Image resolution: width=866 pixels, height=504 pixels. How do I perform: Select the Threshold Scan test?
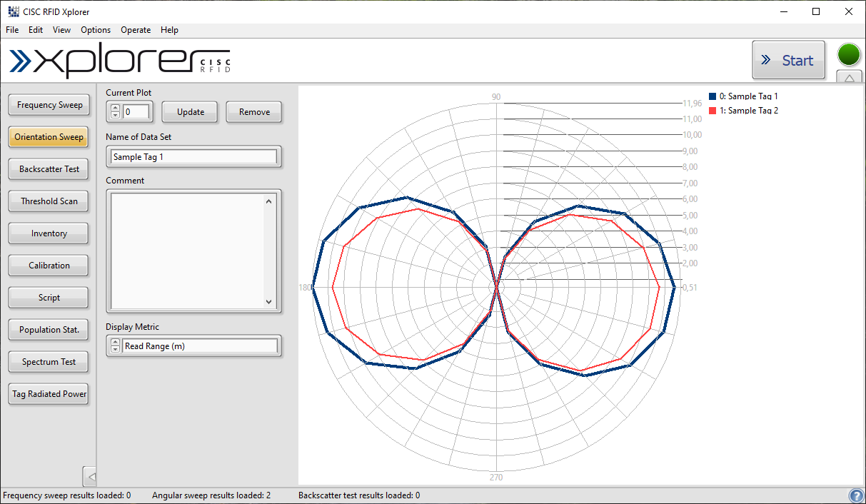(49, 201)
